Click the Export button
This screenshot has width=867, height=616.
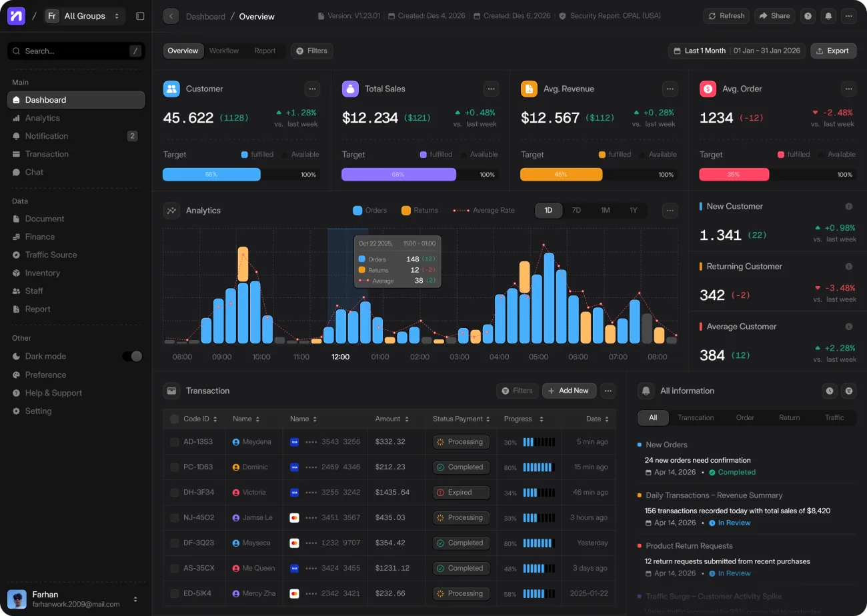(x=833, y=51)
